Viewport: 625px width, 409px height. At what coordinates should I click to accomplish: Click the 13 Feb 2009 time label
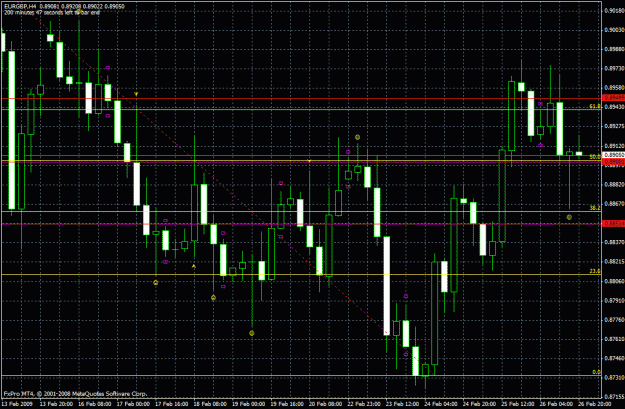click(15, 404)
